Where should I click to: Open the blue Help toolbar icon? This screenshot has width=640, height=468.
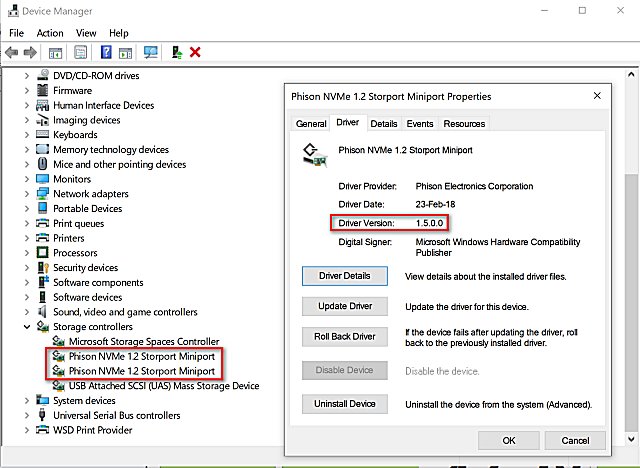click(106, 52)
